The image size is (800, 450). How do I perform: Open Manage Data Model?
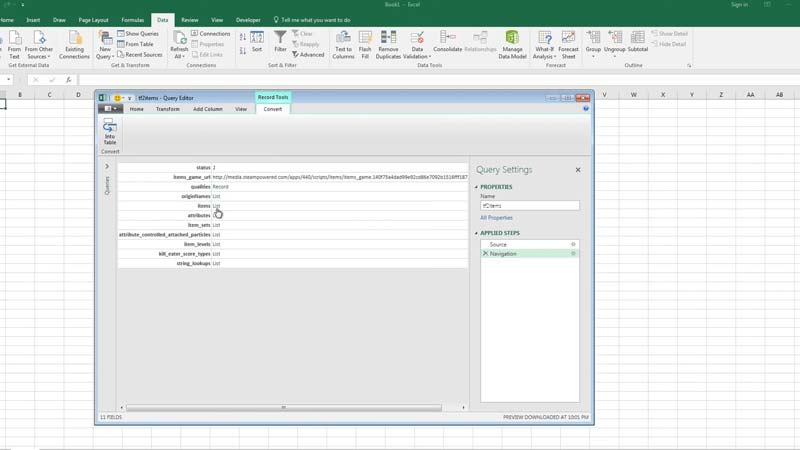pos(512,45)
